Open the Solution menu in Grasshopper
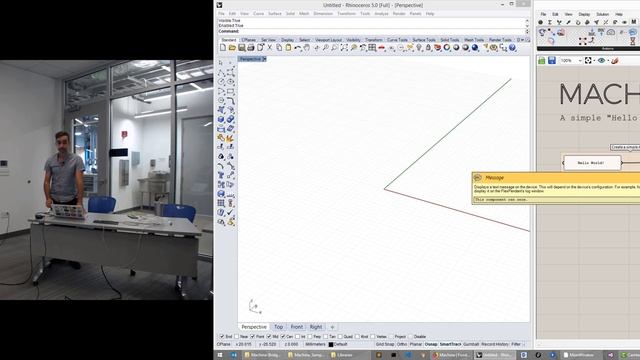Image resolution: width=640 pixels, height=360 pixels. [602, 14]
